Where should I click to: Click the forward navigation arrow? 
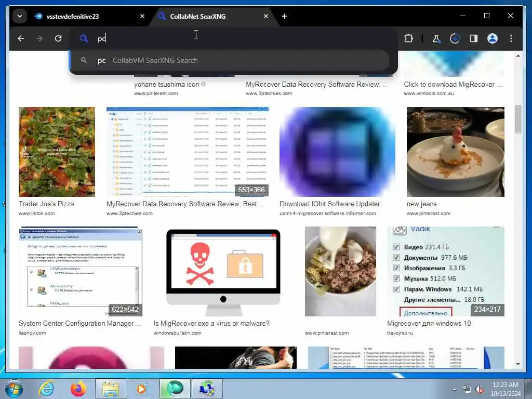coord(39,38)
